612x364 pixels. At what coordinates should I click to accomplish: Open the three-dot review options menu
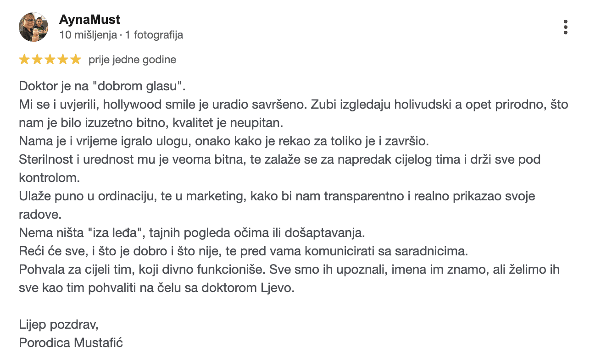[566, 27]
